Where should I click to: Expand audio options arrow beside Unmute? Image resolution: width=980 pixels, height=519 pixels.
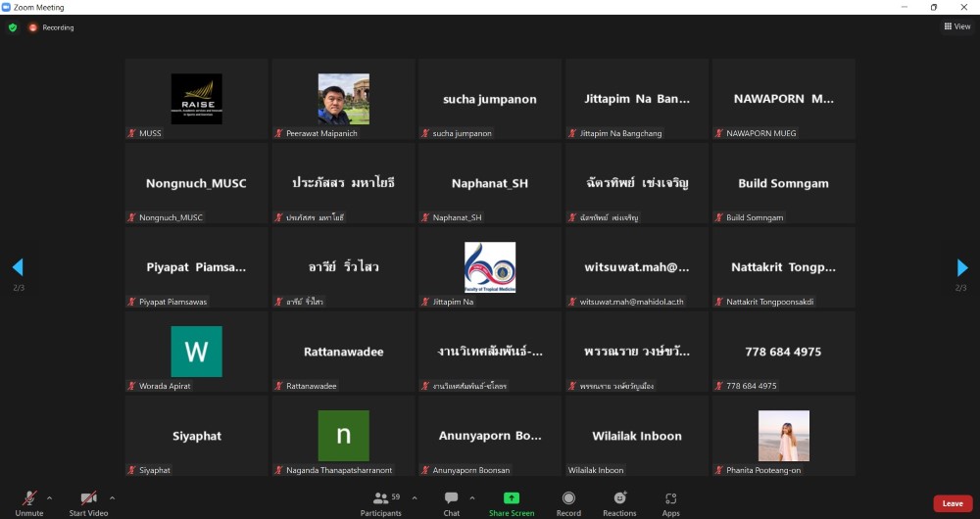[50, 497]
